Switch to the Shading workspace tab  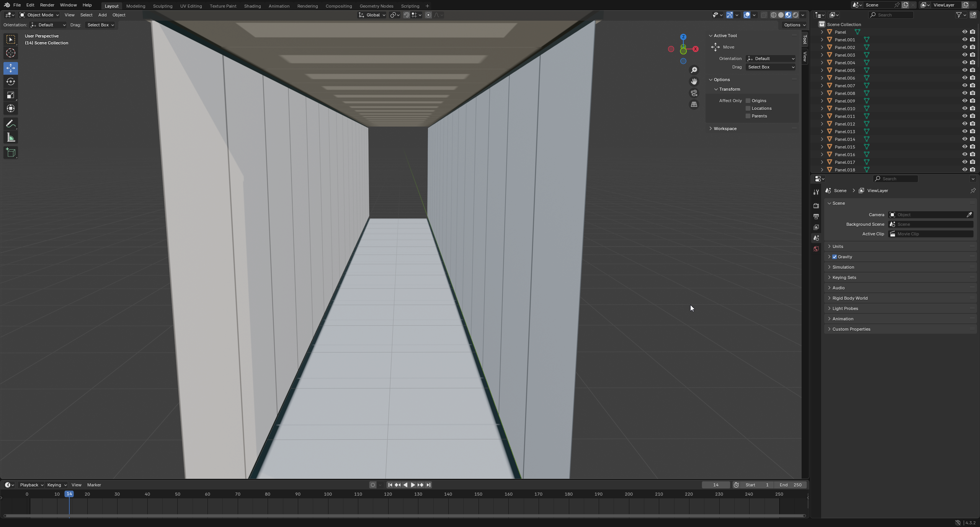pos(252,6)
